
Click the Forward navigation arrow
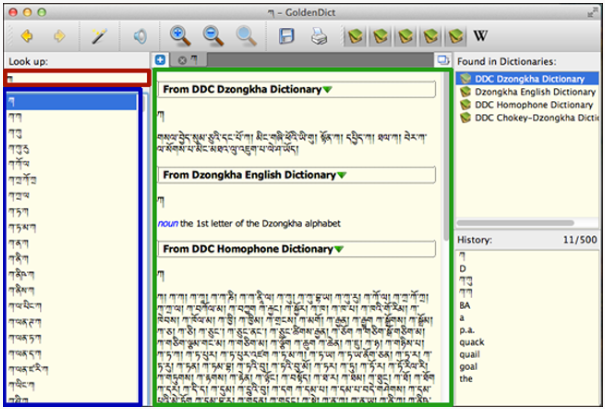(x=59, y=37)
